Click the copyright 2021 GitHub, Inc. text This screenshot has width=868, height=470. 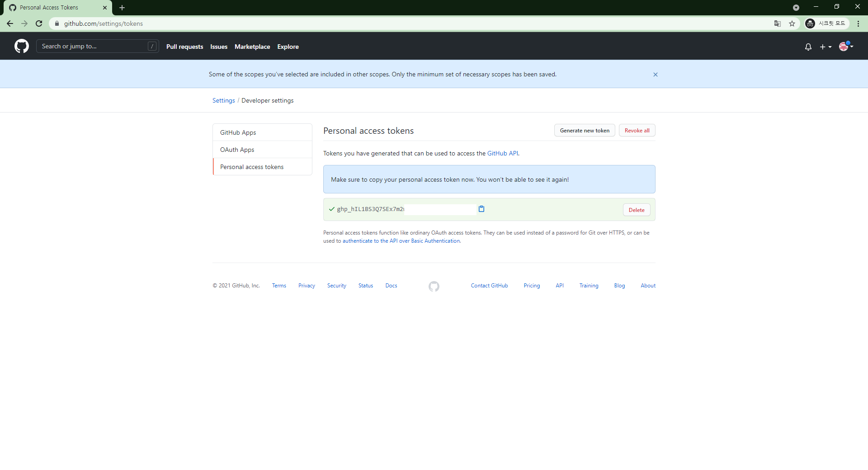236,286
